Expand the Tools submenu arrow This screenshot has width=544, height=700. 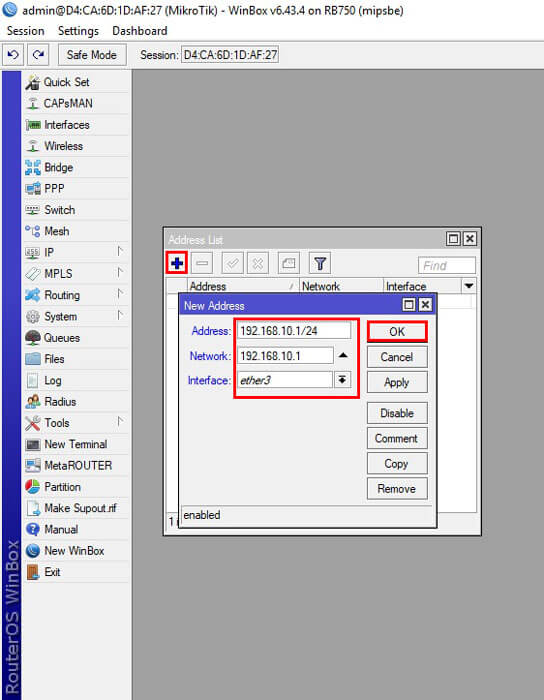pos(120,421)
